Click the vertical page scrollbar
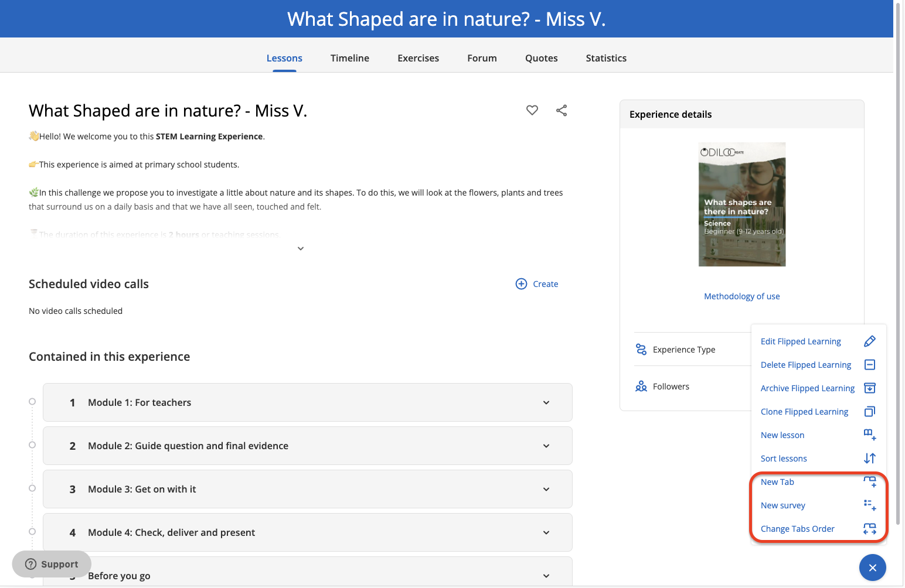 (899, 264)
